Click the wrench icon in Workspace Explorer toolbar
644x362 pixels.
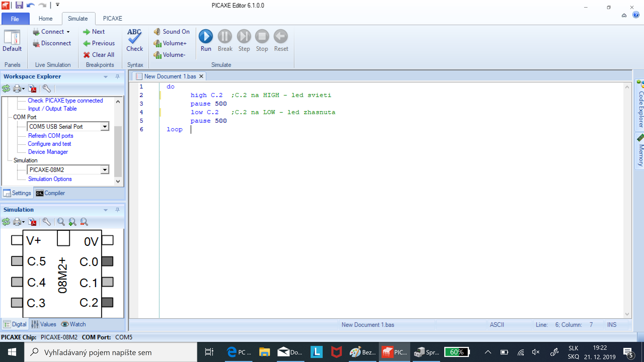[x=47, y=88]
